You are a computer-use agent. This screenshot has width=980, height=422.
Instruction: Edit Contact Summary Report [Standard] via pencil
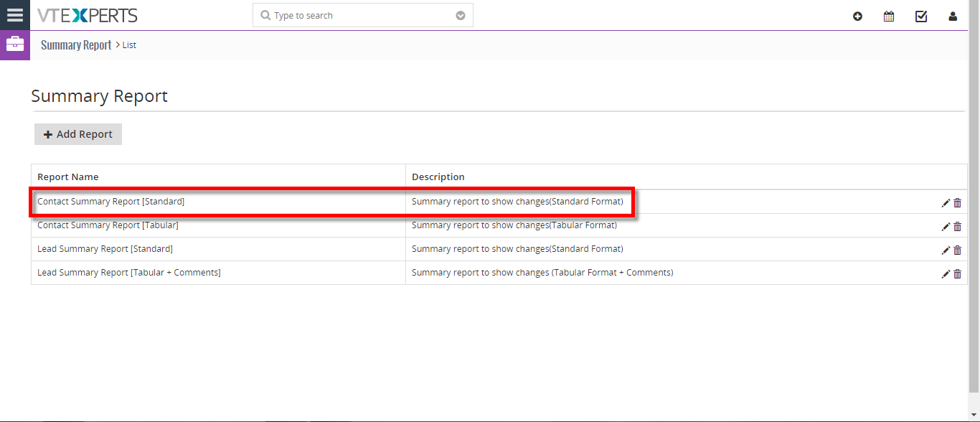pyautogui.click(x=946, y=203)
